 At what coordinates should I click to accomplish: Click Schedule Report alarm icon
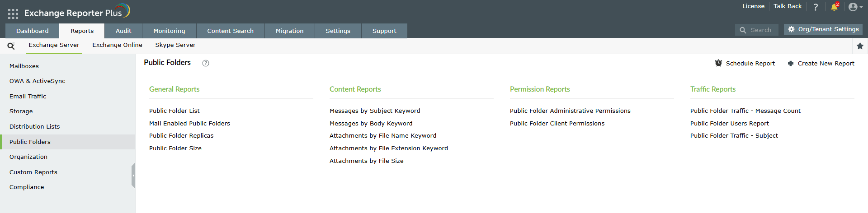click(718, 63)
